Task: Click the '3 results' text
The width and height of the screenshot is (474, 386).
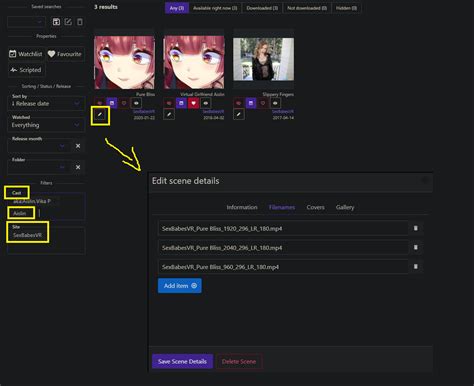Action: tap(106, 7)
